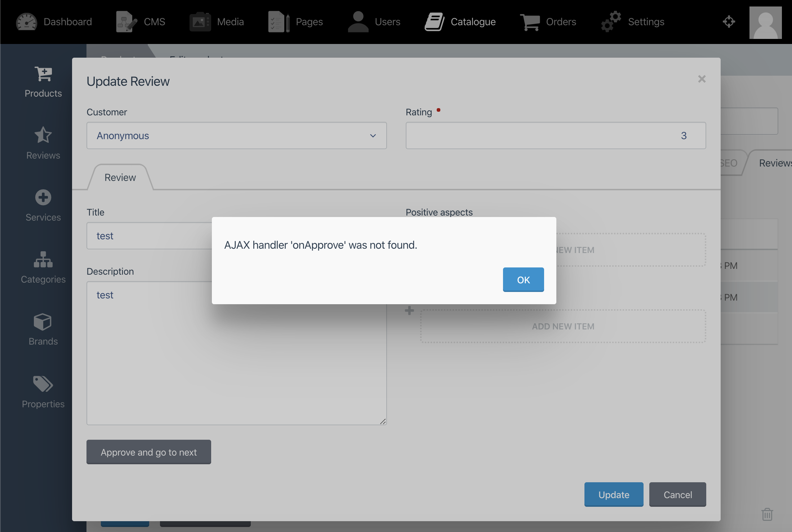The height and width of the screenshot is (532, 792).
Task: Open Settings label in top menu
Action: (646, 22)
